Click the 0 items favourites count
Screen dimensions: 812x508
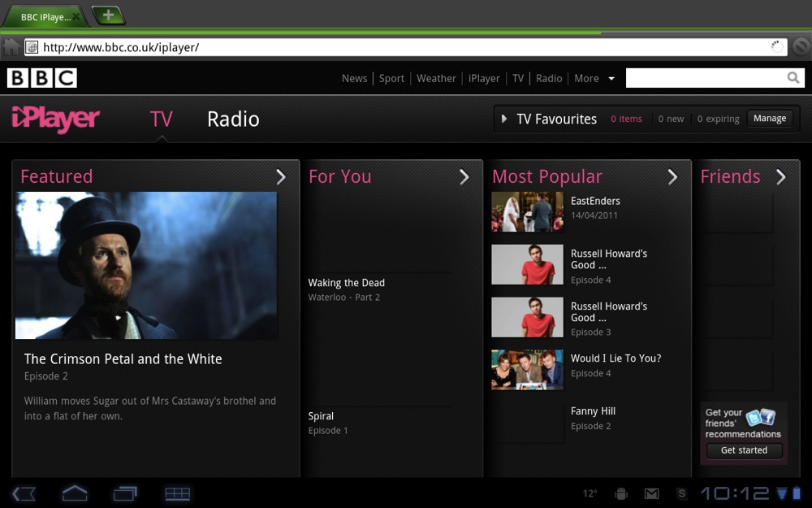pyautogui.click(x=626, y=119)
